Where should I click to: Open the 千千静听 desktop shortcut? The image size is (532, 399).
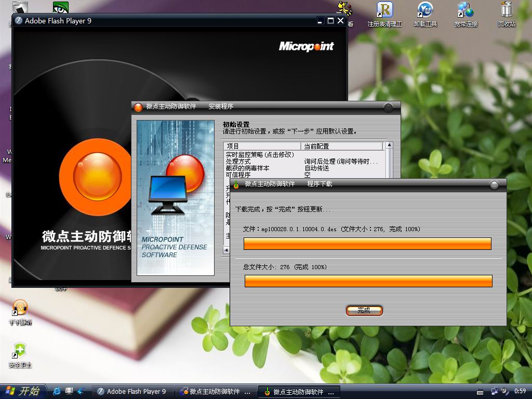(x=20, y=312)
